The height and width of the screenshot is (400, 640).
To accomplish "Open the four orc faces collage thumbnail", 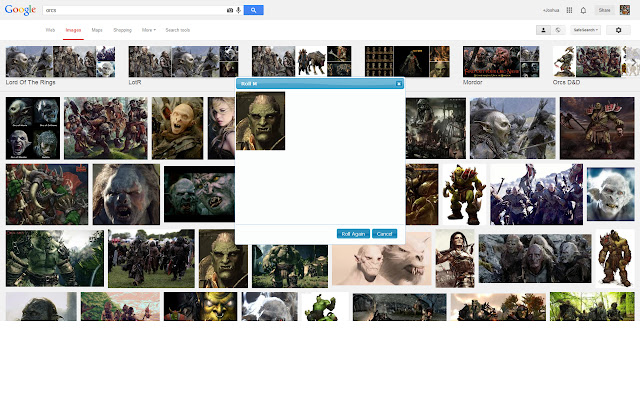I will [x=33, y=128].
